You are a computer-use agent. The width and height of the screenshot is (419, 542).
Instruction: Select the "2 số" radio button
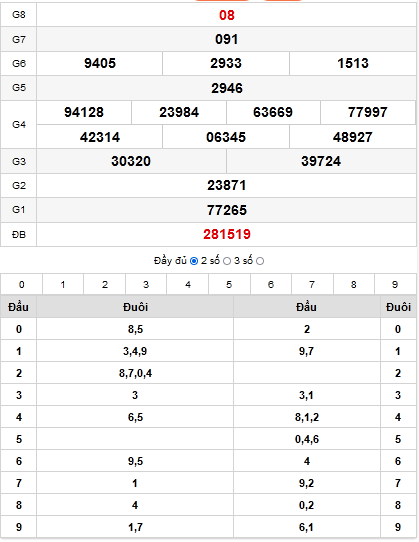point(227,261)
